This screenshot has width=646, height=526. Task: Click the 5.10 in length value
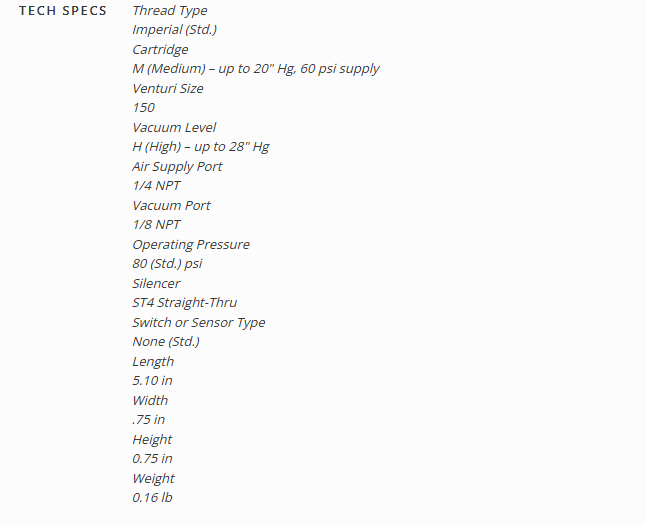coord(152,381)
